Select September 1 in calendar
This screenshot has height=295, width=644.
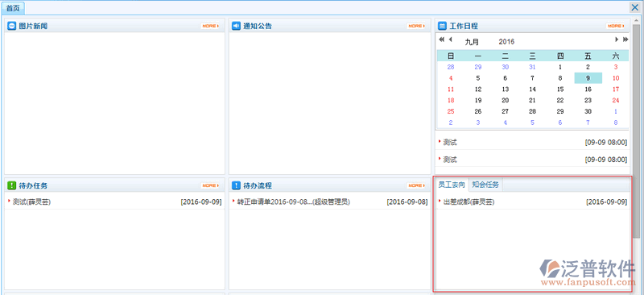tap(560, 67)
